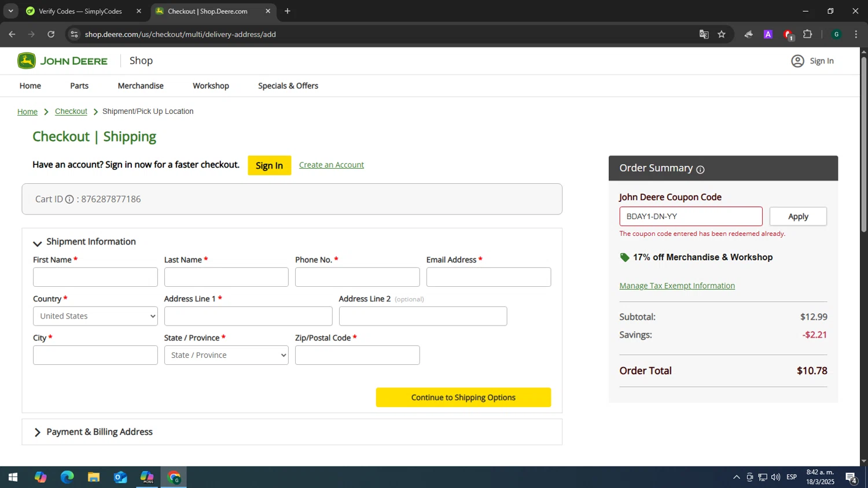Click the Zip/Postal Code field
868x488 pixels.
click(x=358, y=355)
